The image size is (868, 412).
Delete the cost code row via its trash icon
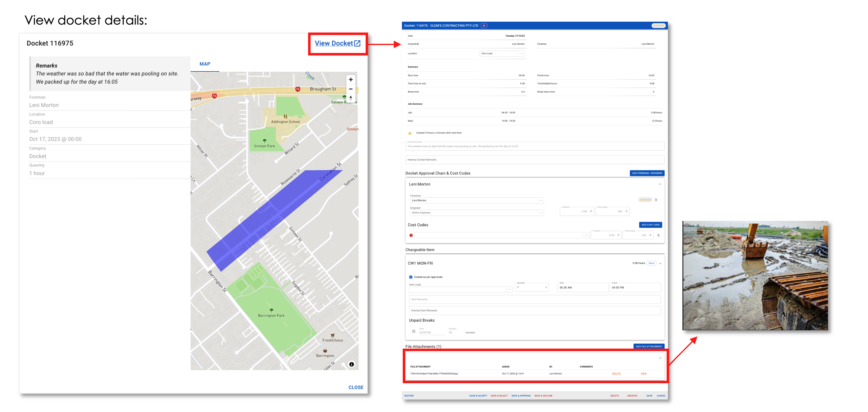pos(659,235)
